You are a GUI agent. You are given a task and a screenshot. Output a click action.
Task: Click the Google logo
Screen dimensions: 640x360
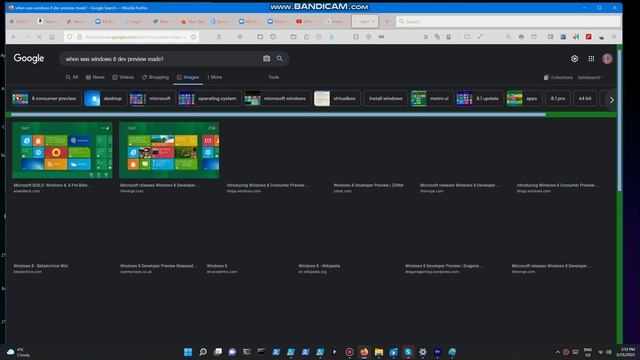pyautogui.click(x=29, y=58)
